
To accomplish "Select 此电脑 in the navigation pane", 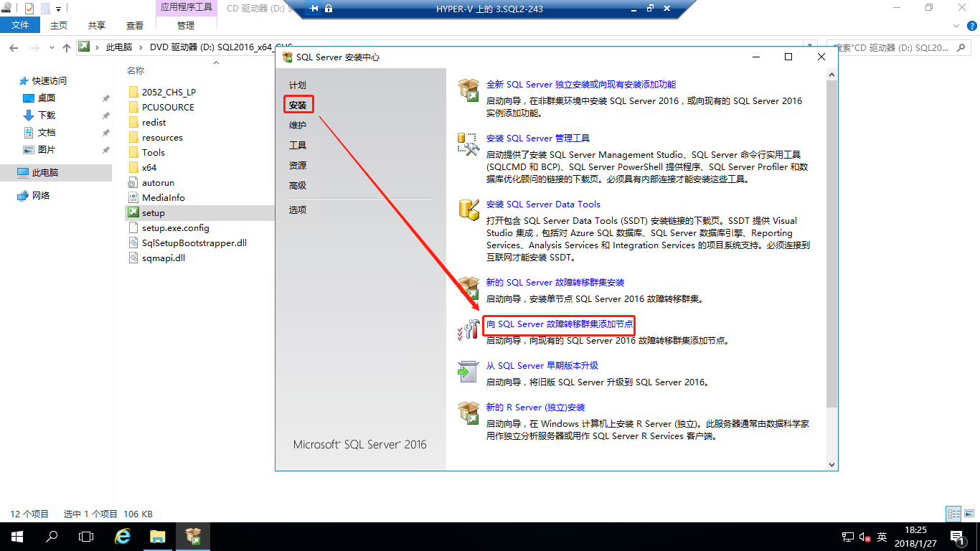I will point(45,173).
